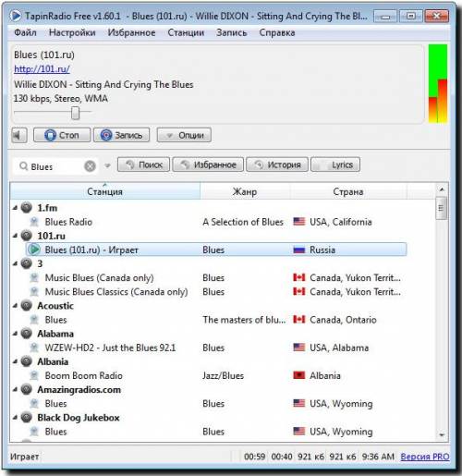Click the Версия PRO link
The image size is (462, 476).
click(425, 457)
